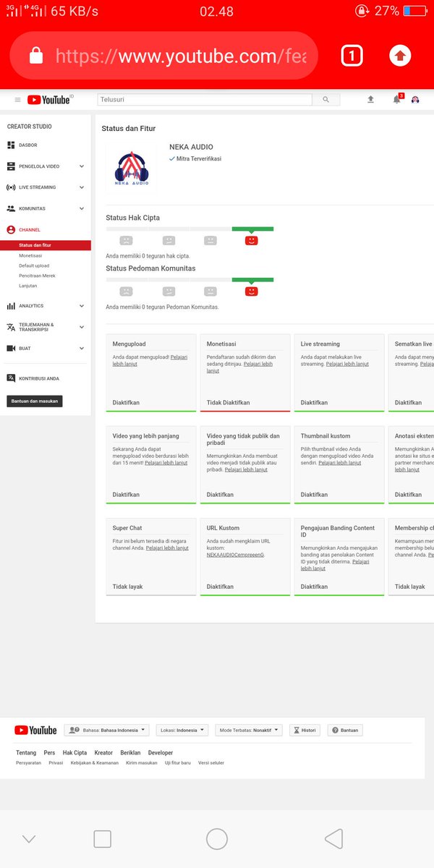Expand Live Streaming section

click(82, 187)
